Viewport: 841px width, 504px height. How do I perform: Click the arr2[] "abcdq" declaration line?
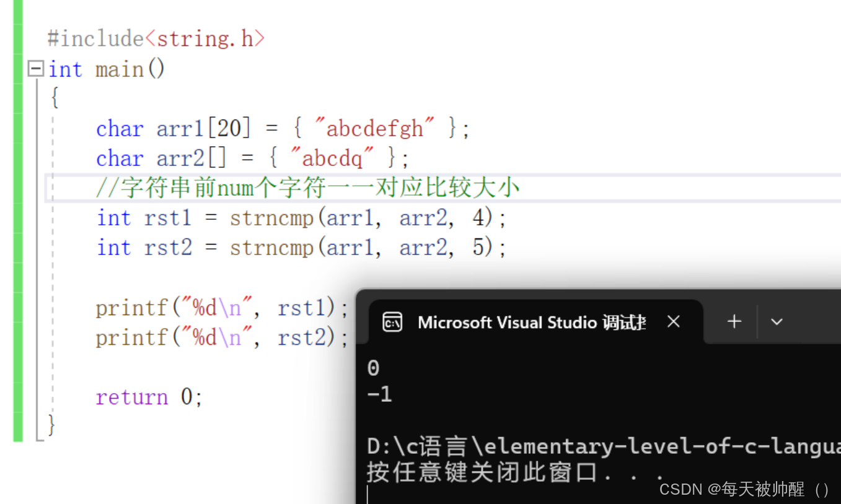click(253, 159)
